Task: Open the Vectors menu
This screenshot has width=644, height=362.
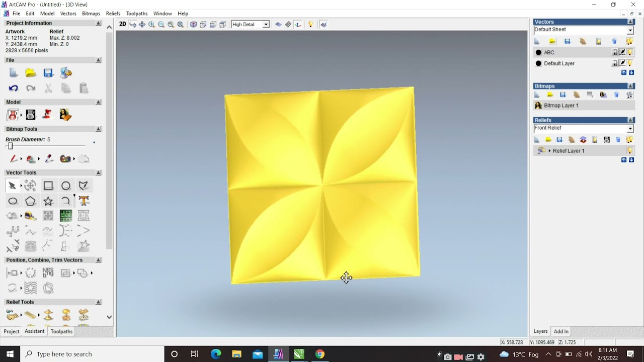Action: (x=68, y=14)
